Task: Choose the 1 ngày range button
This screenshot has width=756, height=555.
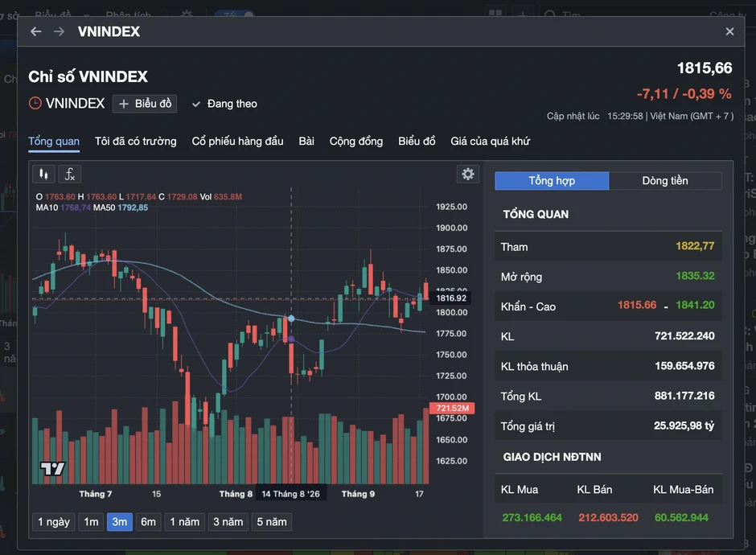Action: [54, 522]
